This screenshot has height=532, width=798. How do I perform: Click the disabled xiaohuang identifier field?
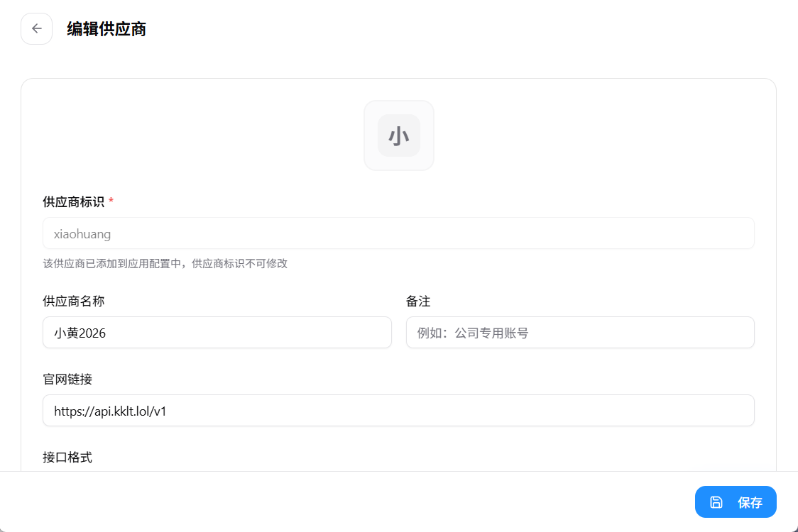pos(398,233)
